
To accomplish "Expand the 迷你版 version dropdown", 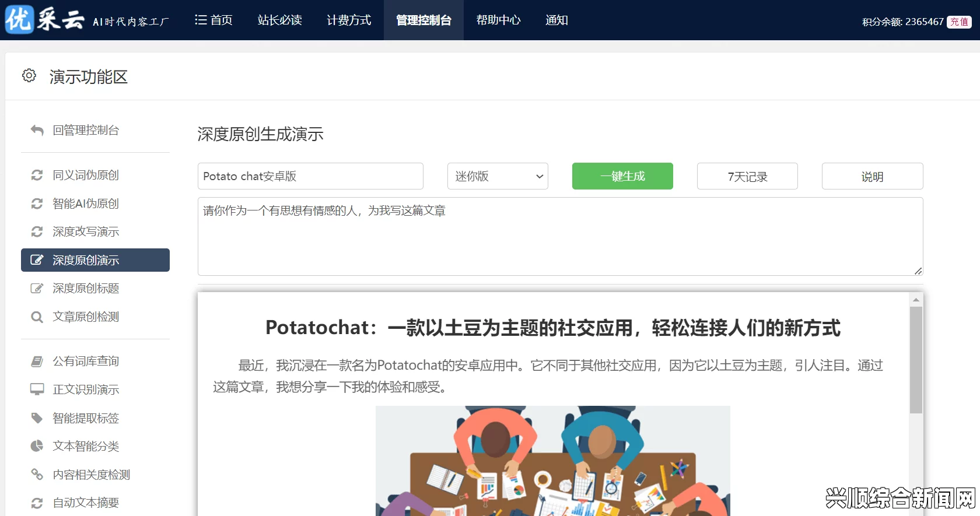I will click(498, 176).
